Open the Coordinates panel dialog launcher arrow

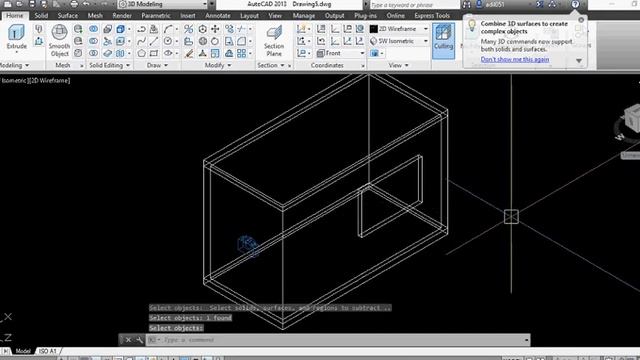363,66
